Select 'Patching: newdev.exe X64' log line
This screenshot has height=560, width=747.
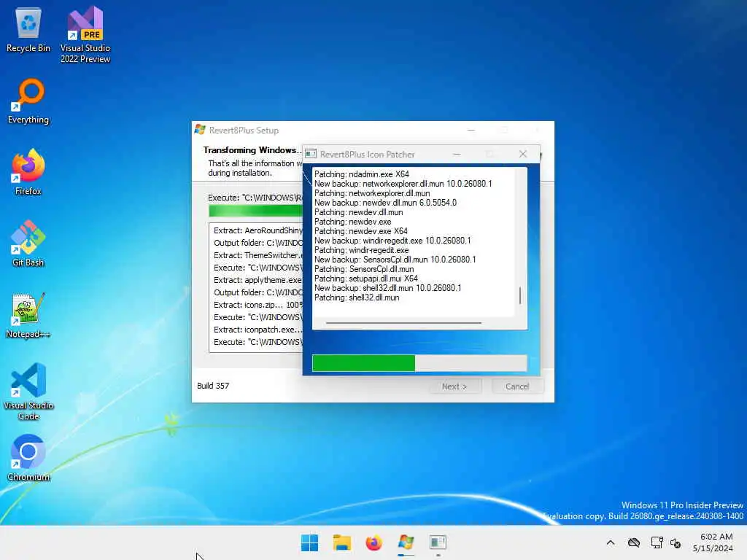click(360, 231)
